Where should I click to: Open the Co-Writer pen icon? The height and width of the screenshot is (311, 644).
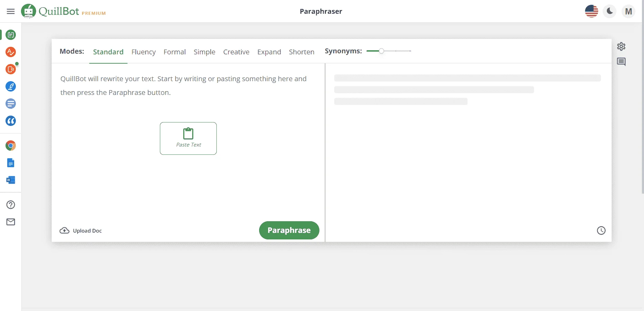[x=11, y=86]
